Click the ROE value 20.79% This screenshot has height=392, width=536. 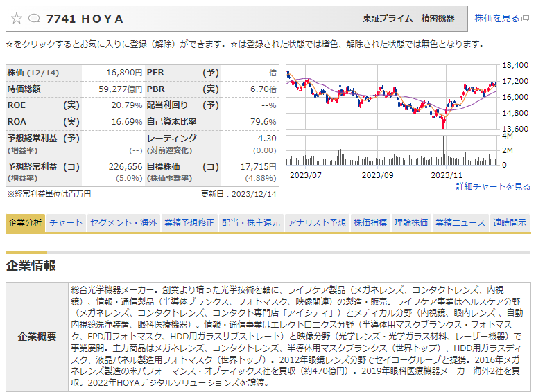126,105
